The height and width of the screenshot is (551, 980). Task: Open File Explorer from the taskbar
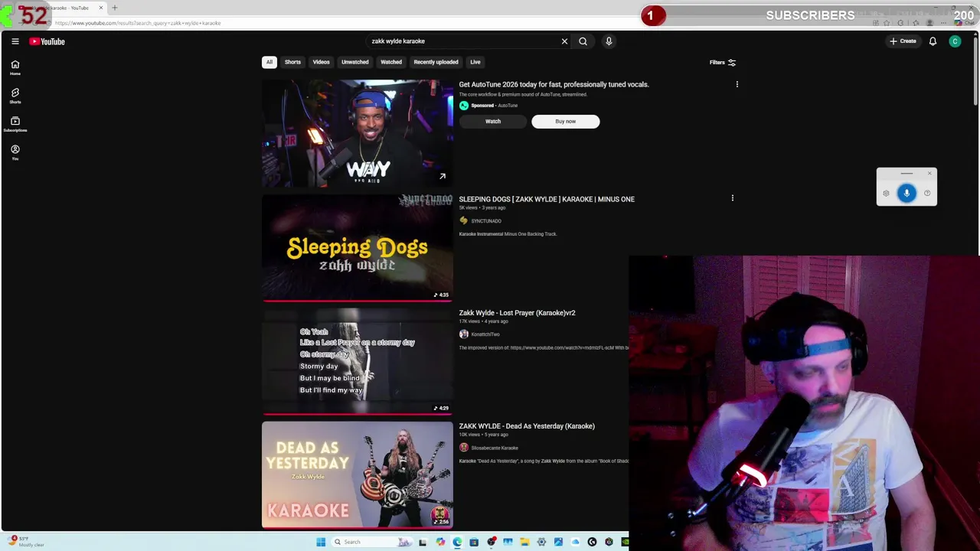pyautogui.click(x=524, y=542)
